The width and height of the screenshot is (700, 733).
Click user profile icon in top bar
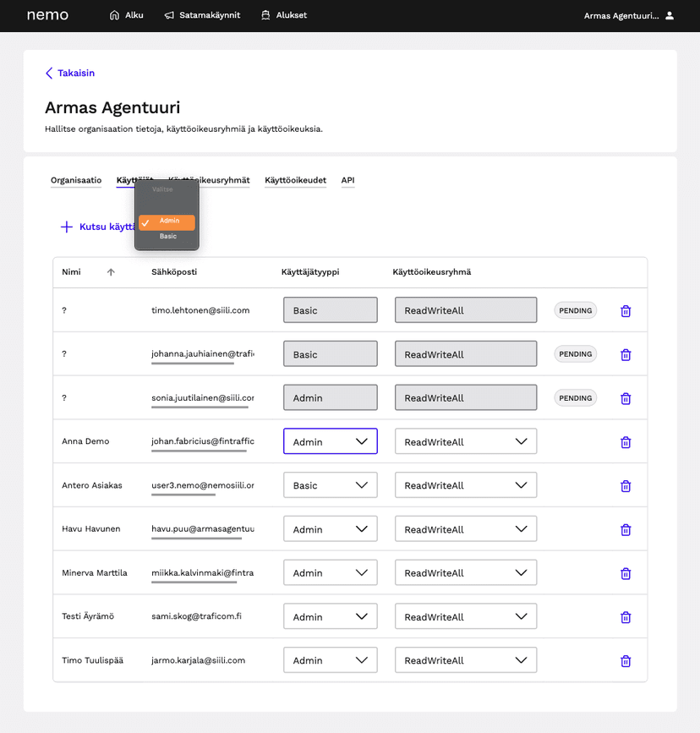(x=670, y=15)
